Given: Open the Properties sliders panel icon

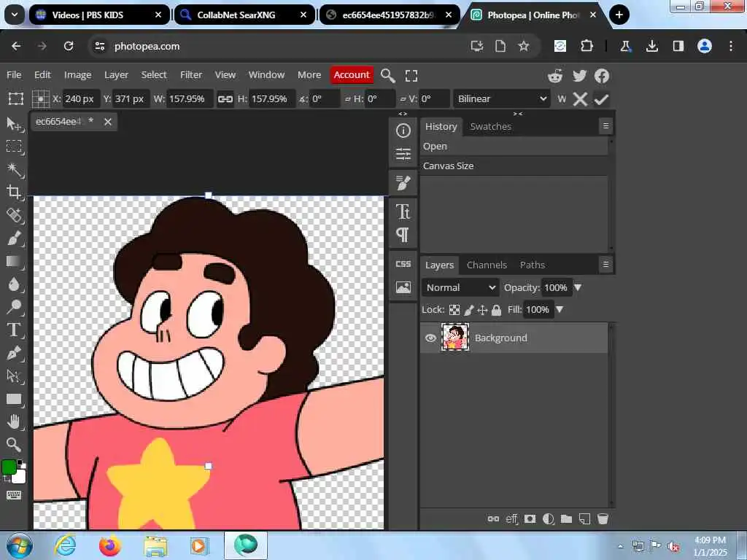Looking at the screenshot, I should point(403,154).
